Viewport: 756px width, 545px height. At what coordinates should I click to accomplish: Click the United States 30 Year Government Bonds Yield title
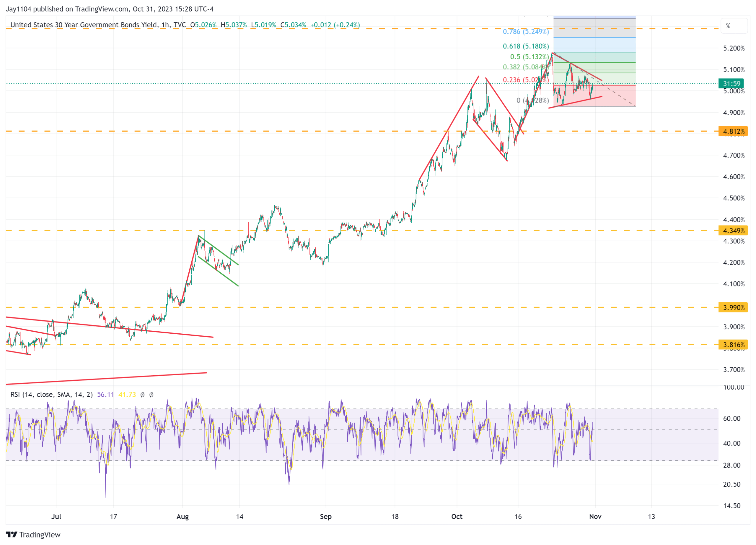coord(84,25)
